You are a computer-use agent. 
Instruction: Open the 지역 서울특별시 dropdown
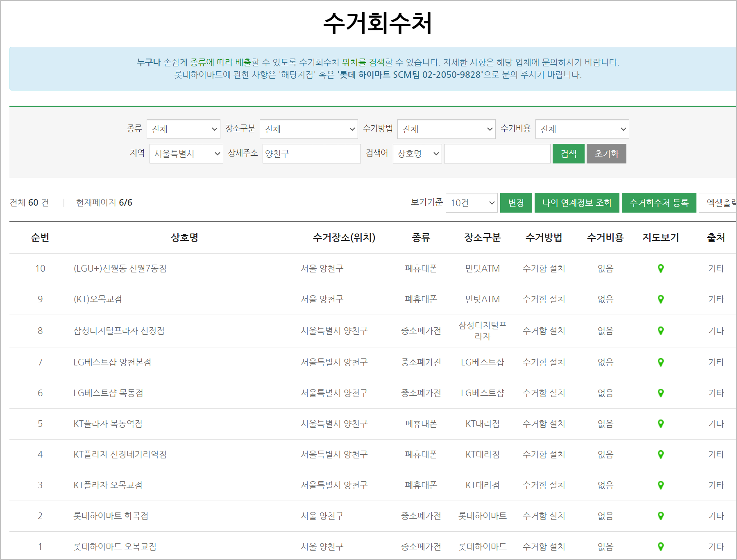pos(186,154)
